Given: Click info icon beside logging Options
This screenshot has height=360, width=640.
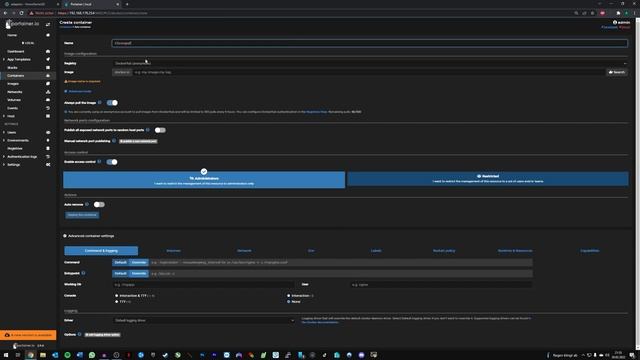Looking at the screenshot, I should pyautogui.click(x=80, y=334).
